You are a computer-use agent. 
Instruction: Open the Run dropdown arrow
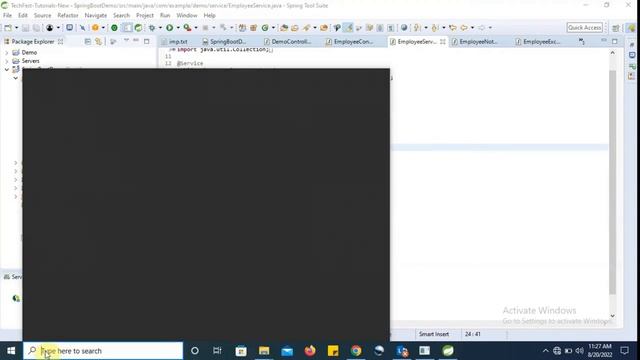tap(178, 28)
